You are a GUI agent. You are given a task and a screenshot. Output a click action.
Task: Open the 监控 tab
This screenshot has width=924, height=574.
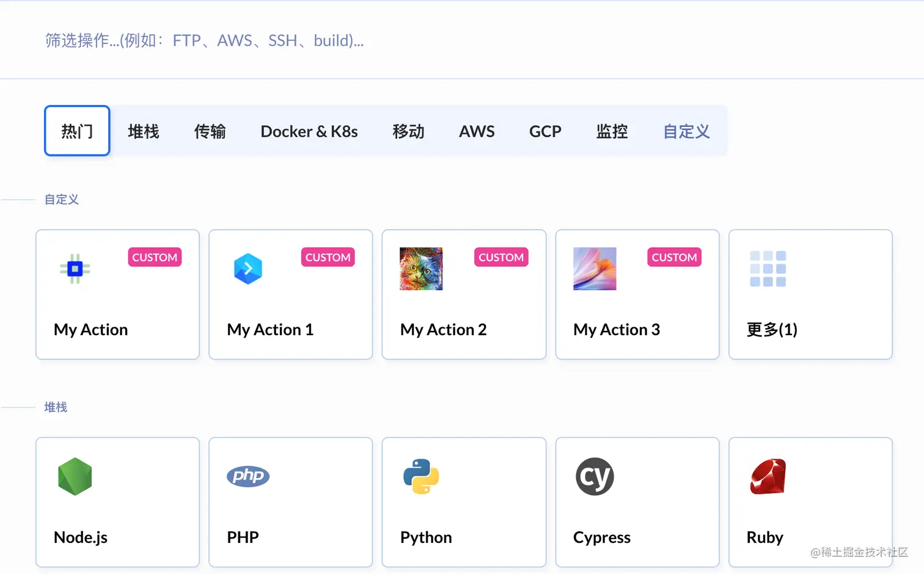pyautogui.click(x=612, y=131)
